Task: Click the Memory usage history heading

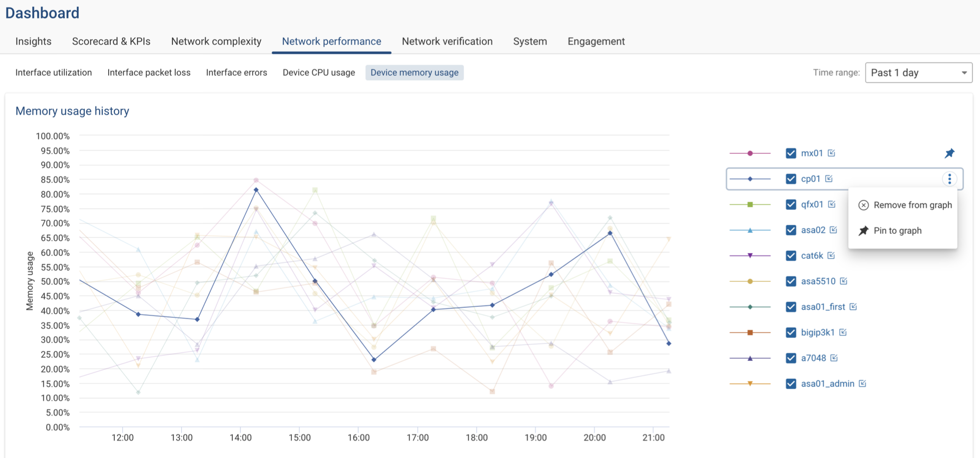Action: (x=72, y=111)
